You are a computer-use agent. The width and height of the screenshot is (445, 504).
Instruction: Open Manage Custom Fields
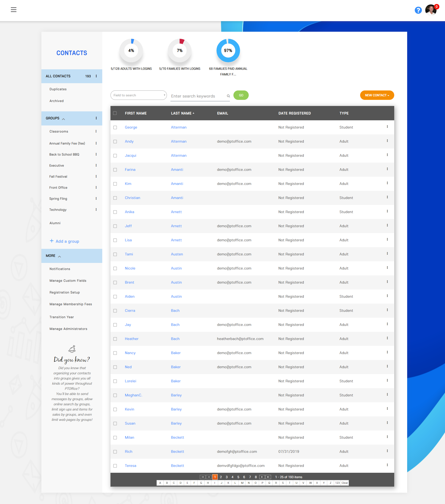coord(68,281)
